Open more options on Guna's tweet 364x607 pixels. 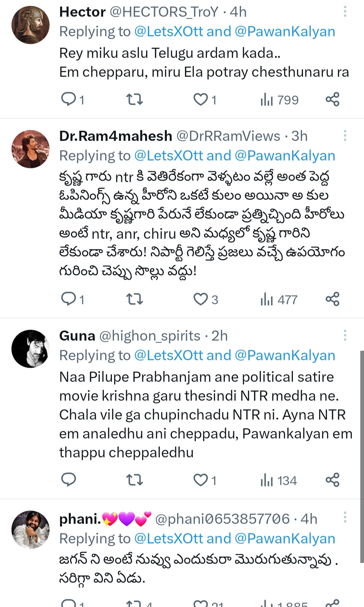pos(345,336)
